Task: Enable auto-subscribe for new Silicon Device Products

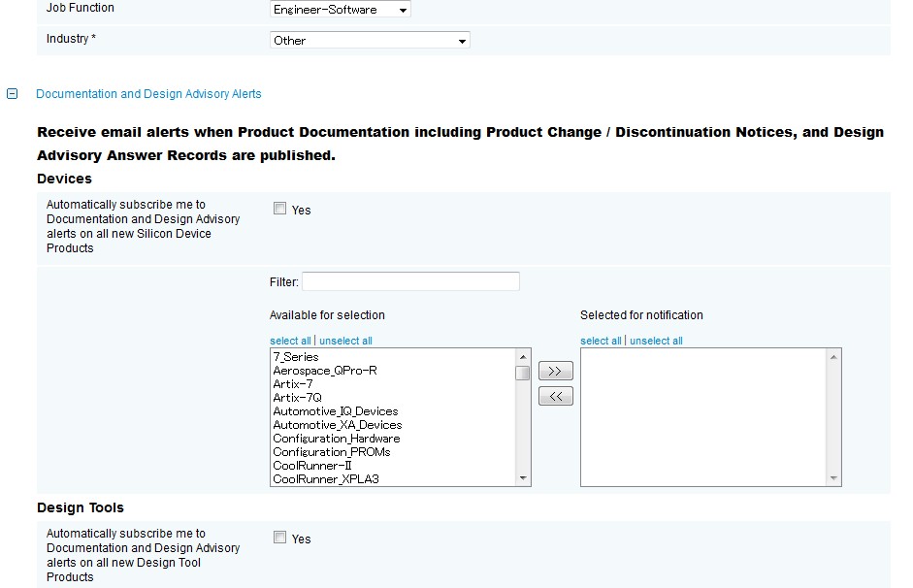Action: tap(280, 209)
